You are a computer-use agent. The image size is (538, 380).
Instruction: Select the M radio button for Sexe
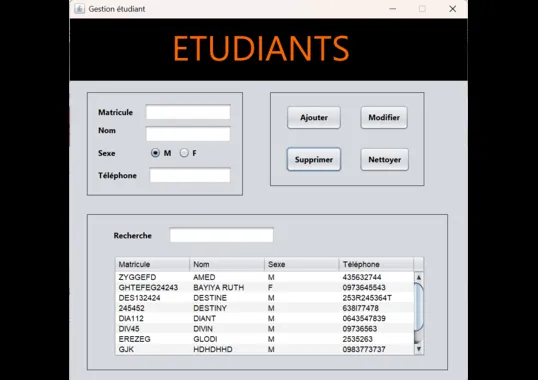click(155, 153)
